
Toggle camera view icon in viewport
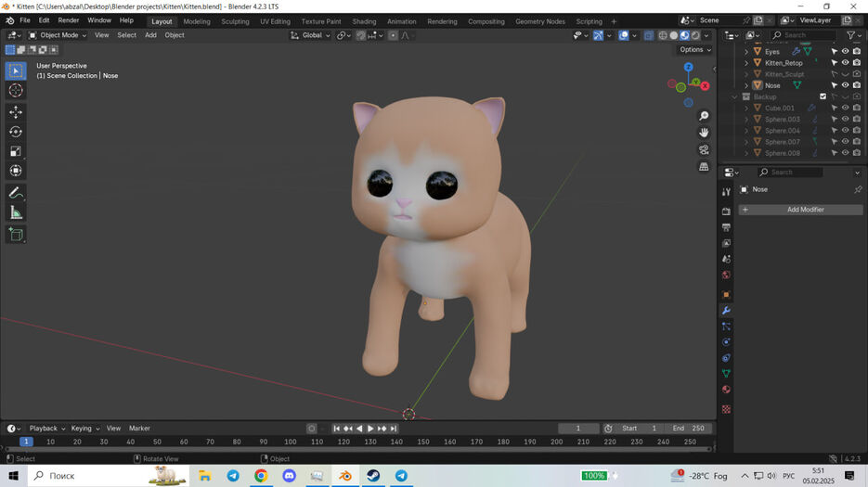point(704,150)
